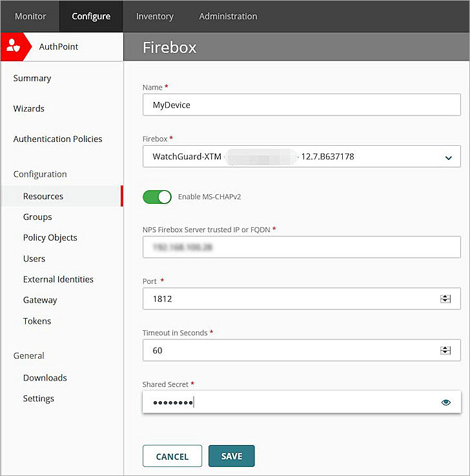Screen dimensions: 470x476
Task: Expand the Firebox device dropdown
Action: tap(448, 157)
